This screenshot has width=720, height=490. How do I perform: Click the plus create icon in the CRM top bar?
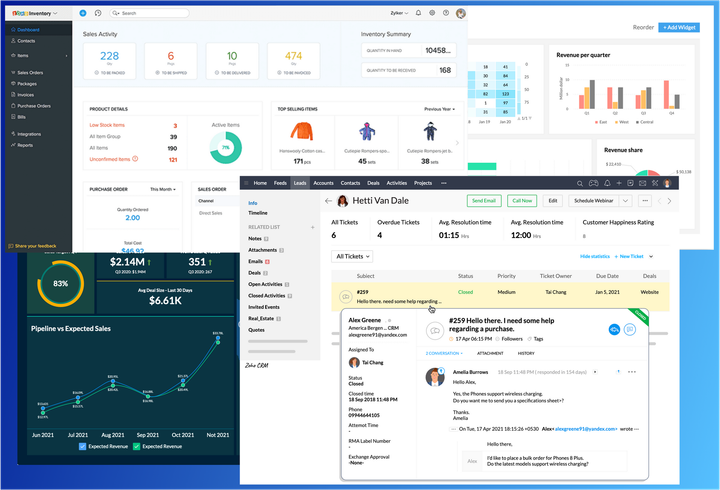click(x=619, y=183)
